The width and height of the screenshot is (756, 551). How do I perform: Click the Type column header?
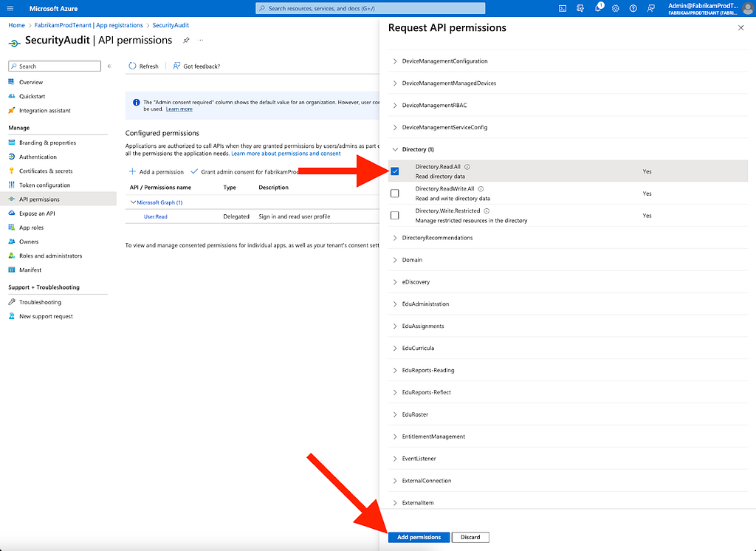[230, 187]
